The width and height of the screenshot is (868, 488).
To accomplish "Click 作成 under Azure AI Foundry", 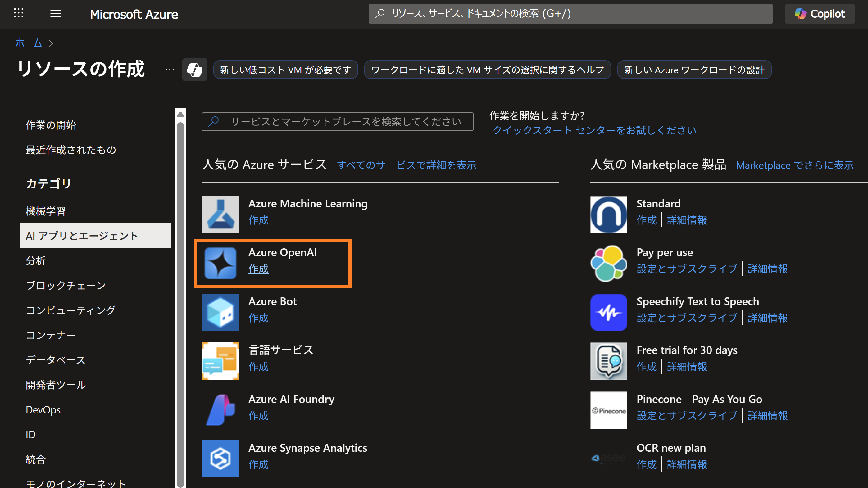I will 258,416.
